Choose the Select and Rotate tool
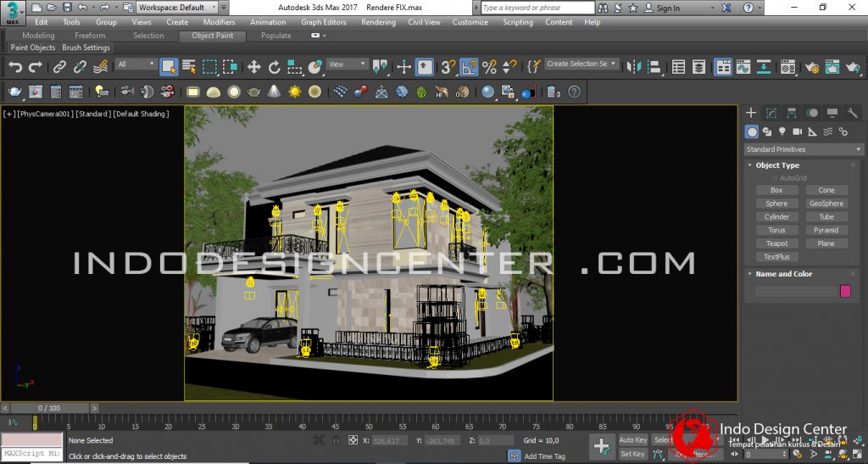Image resolution: width=868 pixels, height=464 pixels. click(274, 67)
